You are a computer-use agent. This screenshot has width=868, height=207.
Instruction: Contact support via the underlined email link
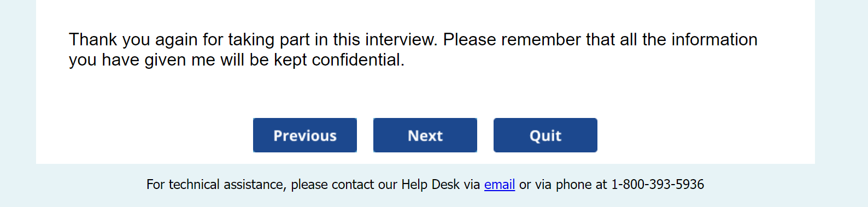point(500,185)
